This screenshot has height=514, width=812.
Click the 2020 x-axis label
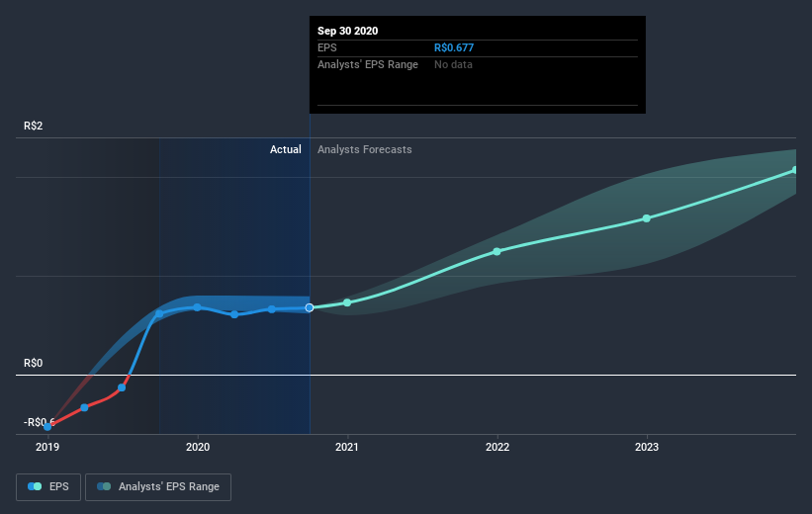(198, 447)
